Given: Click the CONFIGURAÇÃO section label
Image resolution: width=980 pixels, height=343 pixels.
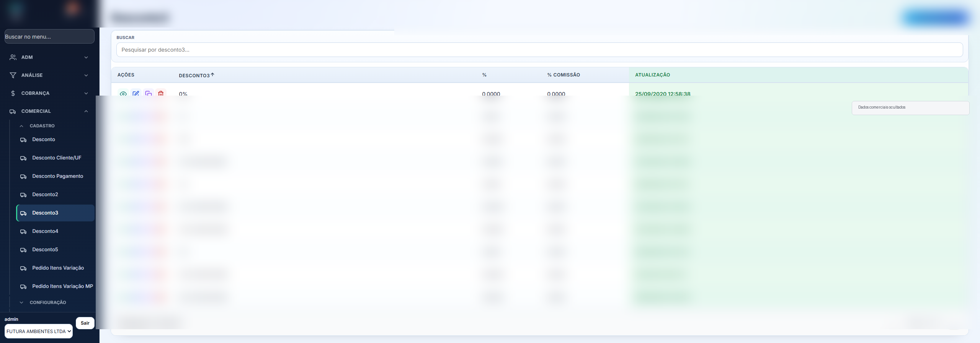Looking at the screenshot, I should coord(48,302).
